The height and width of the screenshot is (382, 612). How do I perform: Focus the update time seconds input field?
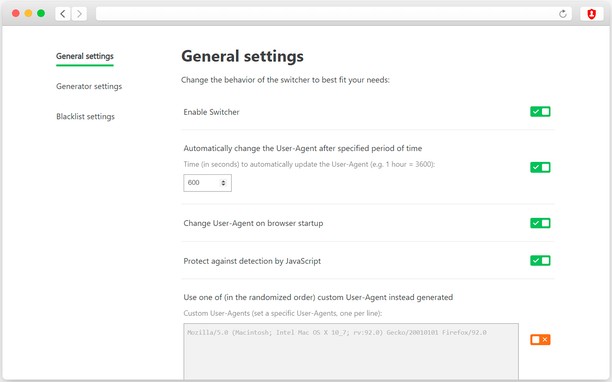(207, 183)
